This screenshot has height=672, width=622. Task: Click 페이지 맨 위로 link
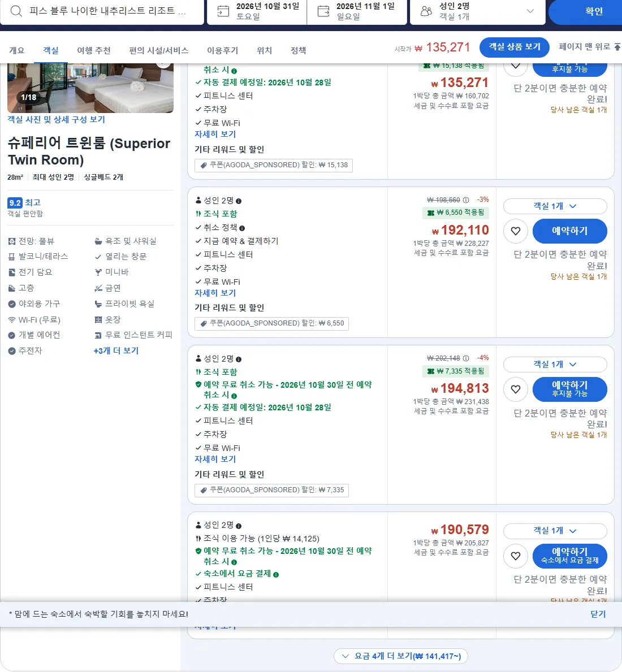(x=589, y=47)
